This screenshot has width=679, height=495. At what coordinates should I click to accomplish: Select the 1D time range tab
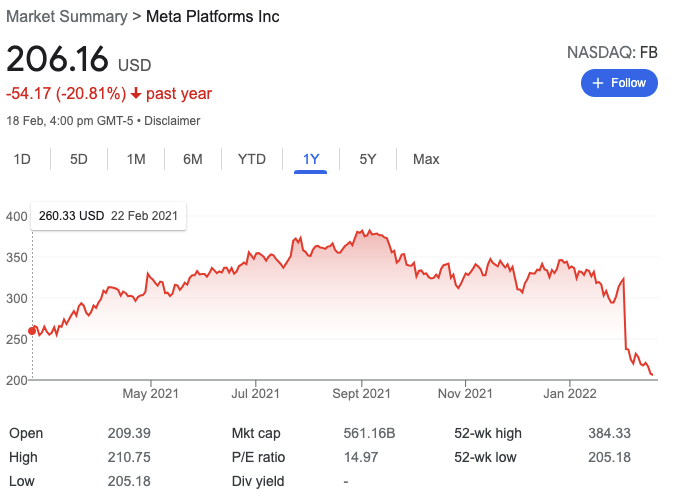[x=22, y=159]
